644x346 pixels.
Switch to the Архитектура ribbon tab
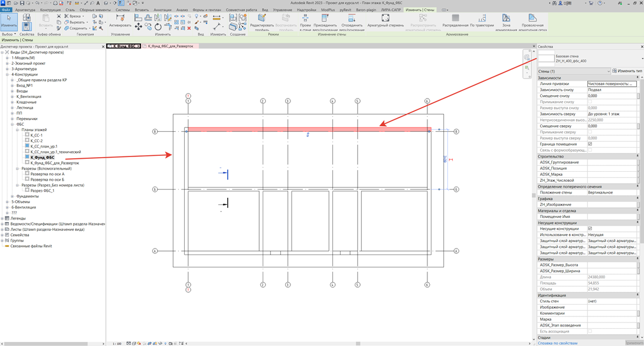[25, 9]
